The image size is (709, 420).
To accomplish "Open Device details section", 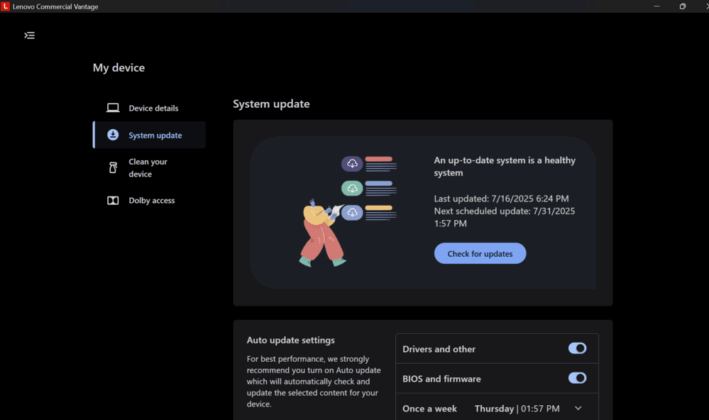I will [149, 108].
